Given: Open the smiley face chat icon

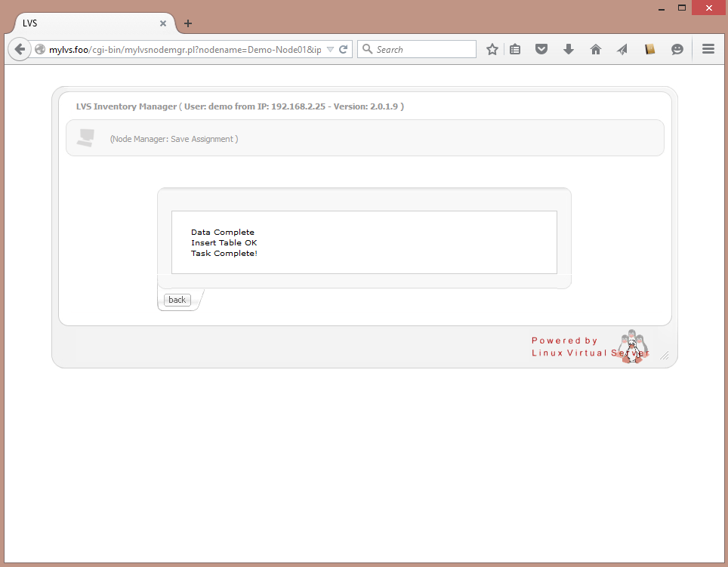Looking at the screenshot, I should [x=677, y=49].
